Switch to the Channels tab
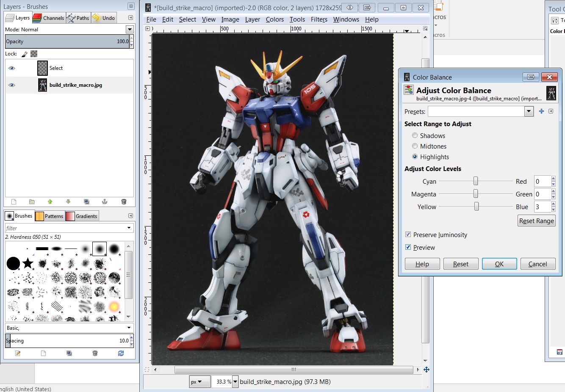 48,18
